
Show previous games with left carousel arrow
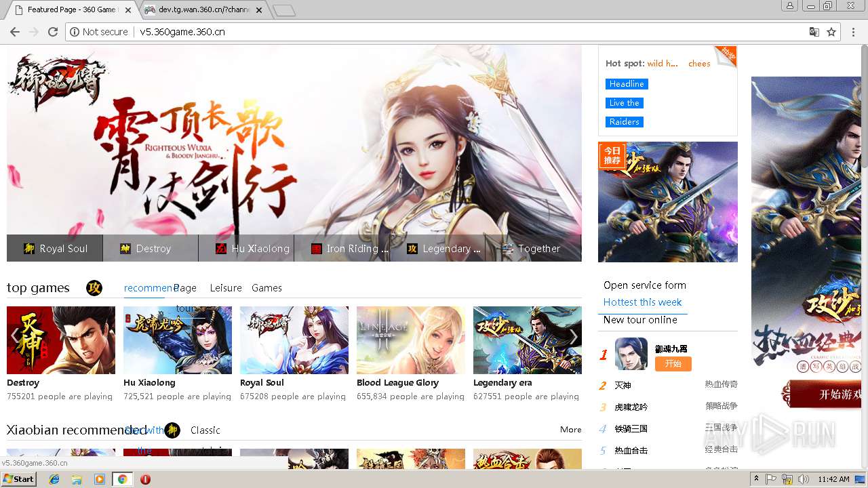(x=15, y=336)
